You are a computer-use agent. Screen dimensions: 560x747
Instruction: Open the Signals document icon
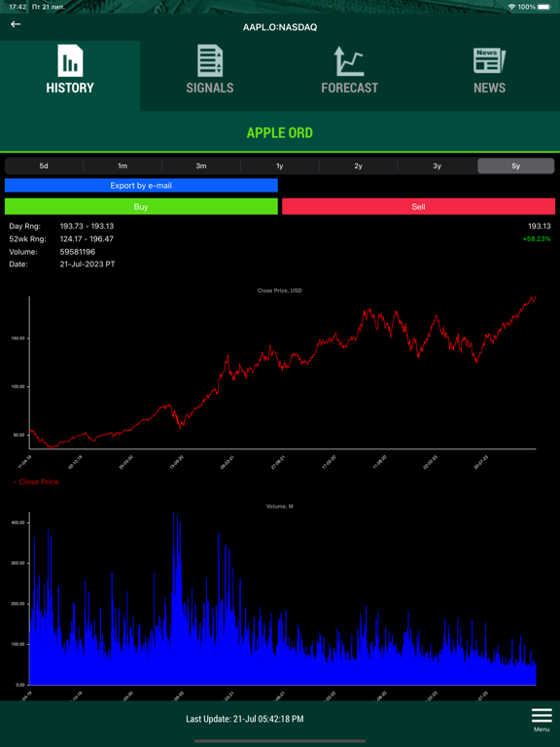click(x=210, y=61)
